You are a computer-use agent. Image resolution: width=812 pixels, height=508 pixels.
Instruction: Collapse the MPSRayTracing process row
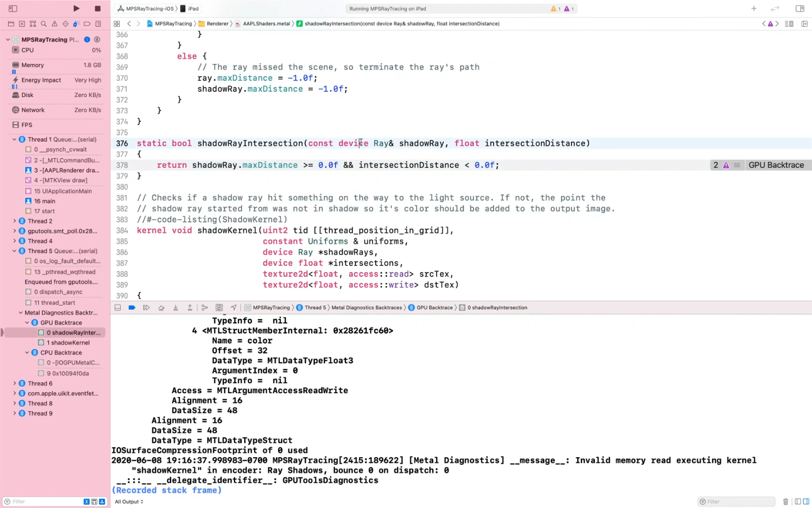click(8, 40)
